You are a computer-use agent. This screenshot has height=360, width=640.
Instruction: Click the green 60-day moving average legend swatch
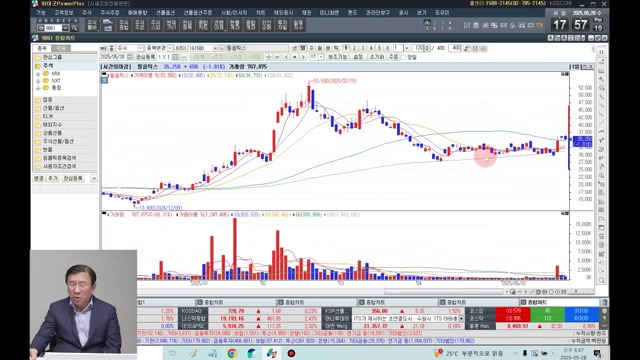pyautogui.click(x=237, y=76)
